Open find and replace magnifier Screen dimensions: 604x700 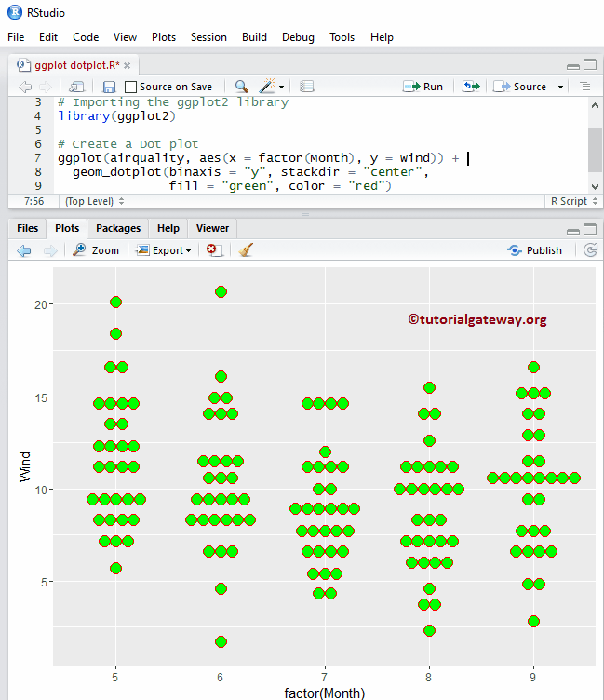pyautogui.click(x=241, y=87)
